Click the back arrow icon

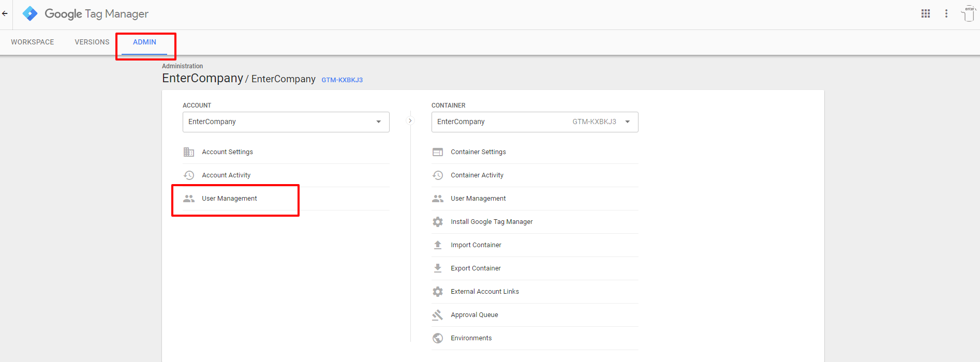[5, 14]
